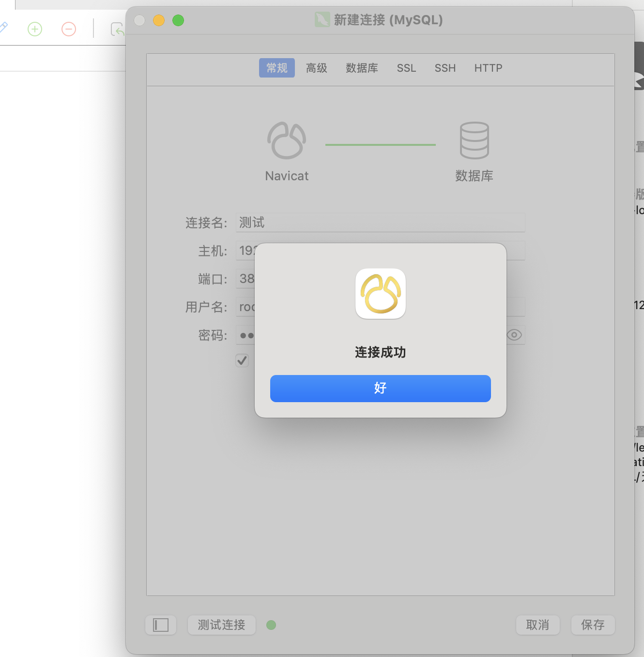Toggle the sidebar panel icon at bottom left

coord(161,625)
